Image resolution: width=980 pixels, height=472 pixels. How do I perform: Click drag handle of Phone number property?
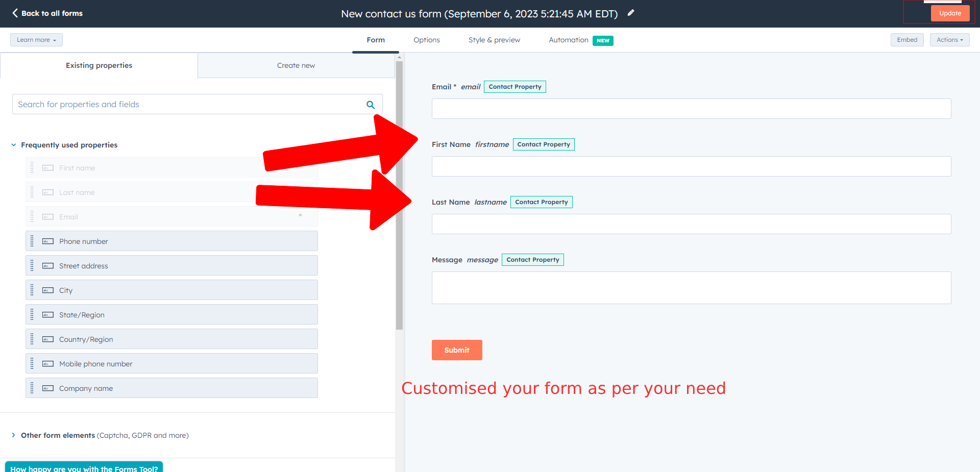pyautogui.click(x=32, y=241)
